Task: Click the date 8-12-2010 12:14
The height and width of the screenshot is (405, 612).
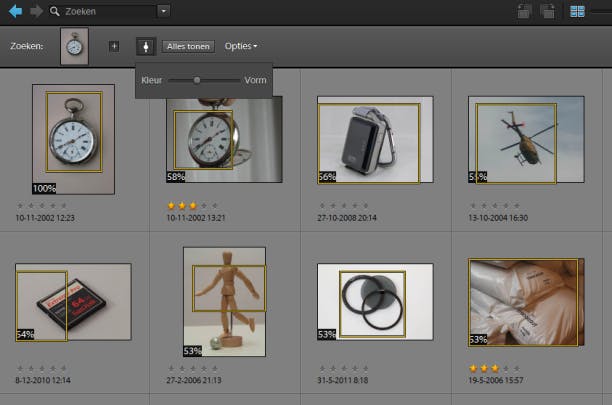Action: point(43,380)
